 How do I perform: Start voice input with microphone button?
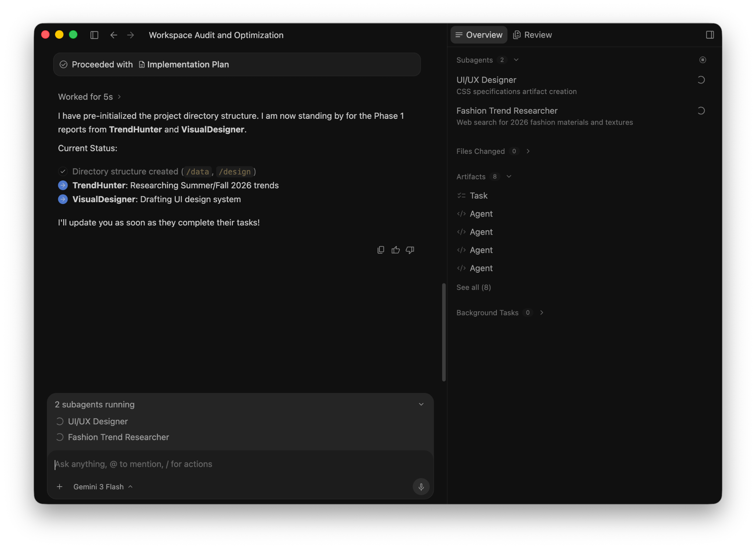[421, 487]
